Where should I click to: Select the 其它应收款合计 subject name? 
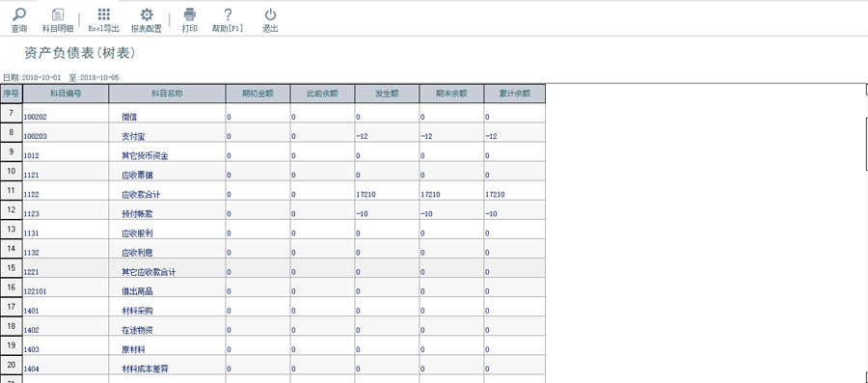tap(149, 272)
